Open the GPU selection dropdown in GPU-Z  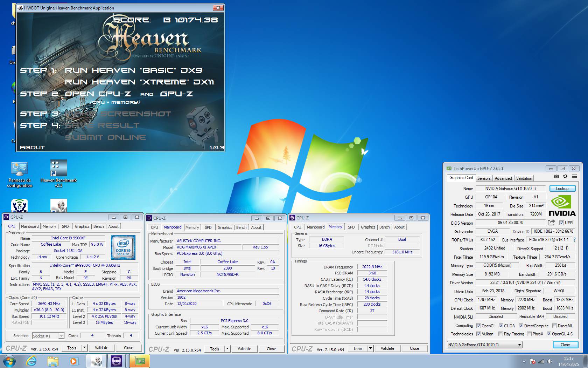click(484, 345)
